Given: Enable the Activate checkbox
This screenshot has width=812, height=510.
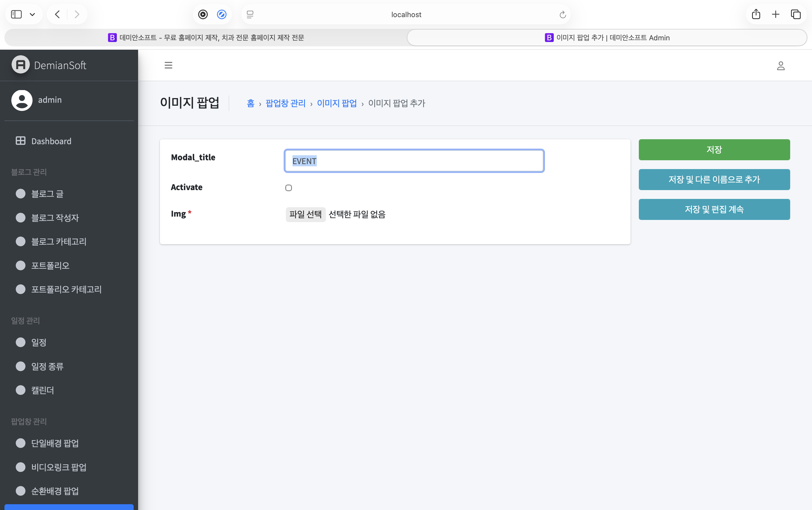Looking at the screenshot, I should (289, 188).
